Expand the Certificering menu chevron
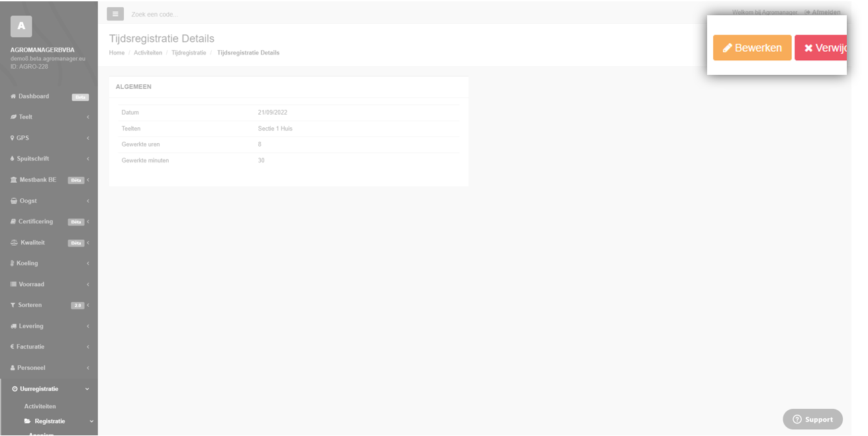The width and height of the screenshot is (868, 436). [x=87, y=221]
